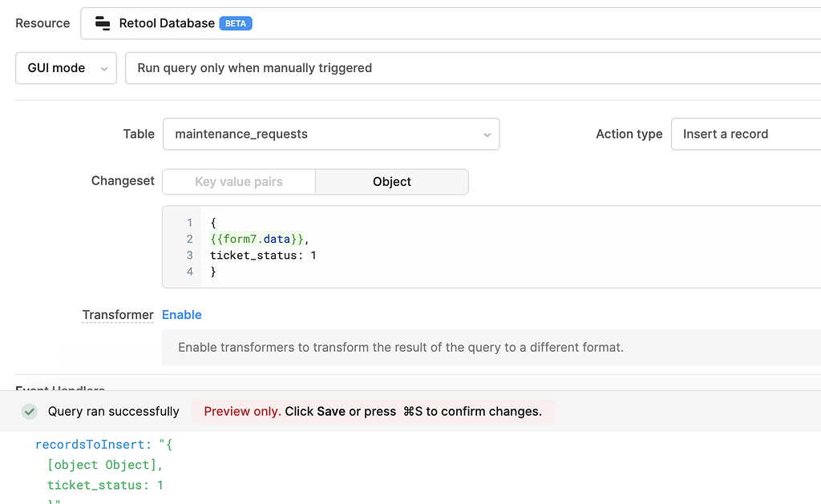Expand the Action type dropdown
821x504 pixels.
click(x=746, y=135)
